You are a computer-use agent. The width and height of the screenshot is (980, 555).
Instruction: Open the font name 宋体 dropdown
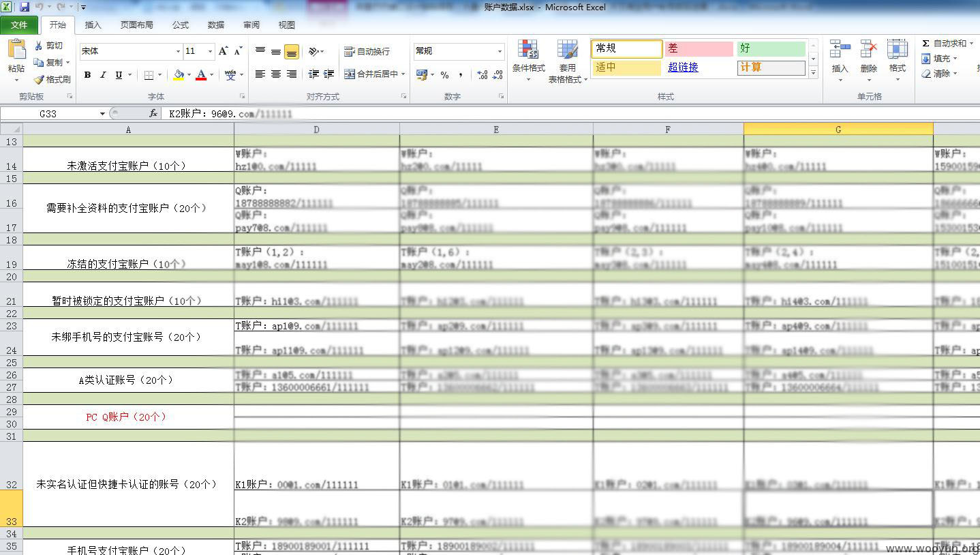click(x=178, y=51)
